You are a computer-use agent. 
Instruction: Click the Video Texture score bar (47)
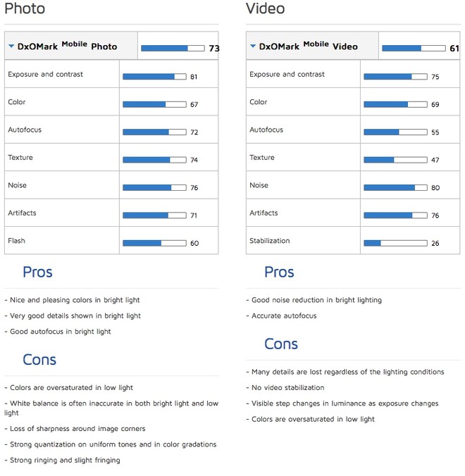pyautogui.click(x=395, y=160)
